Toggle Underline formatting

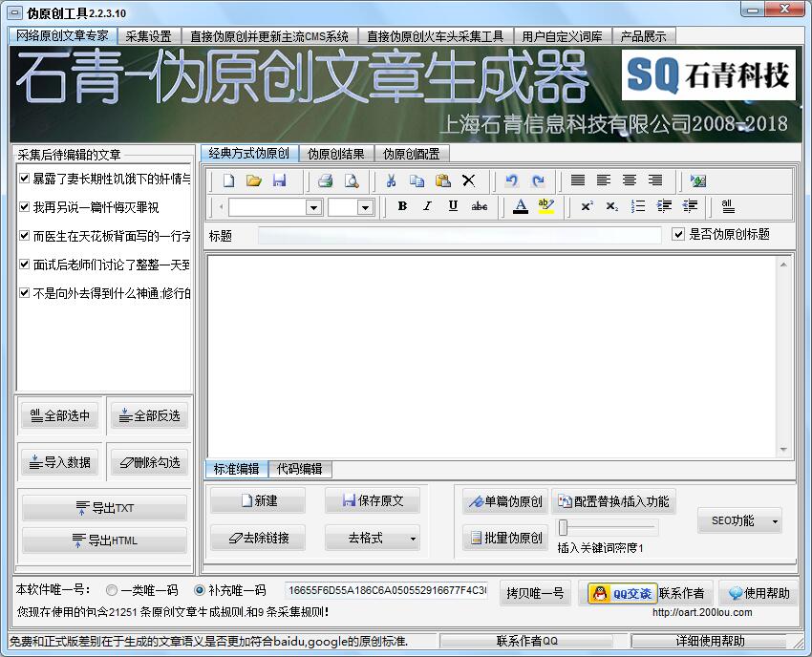click(x=453, y=206)
